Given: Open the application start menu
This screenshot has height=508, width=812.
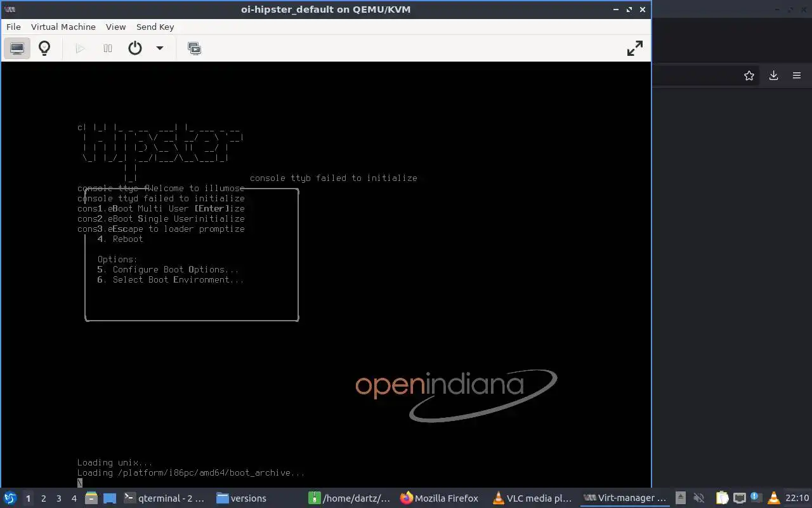Looking at the screenshot, I should coord(10,498).
